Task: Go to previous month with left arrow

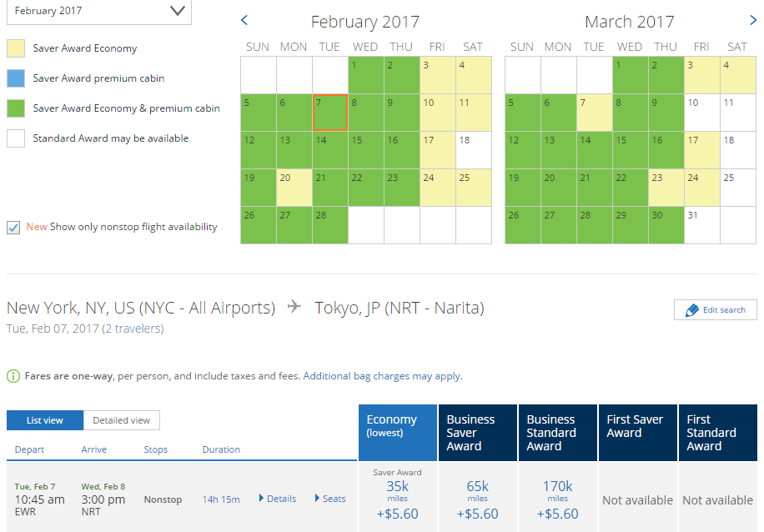Action: point(244,20)
